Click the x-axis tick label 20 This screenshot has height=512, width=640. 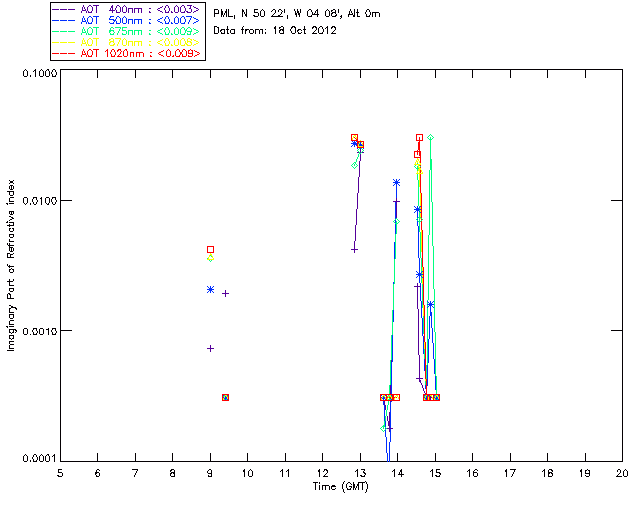click(622, 473)
